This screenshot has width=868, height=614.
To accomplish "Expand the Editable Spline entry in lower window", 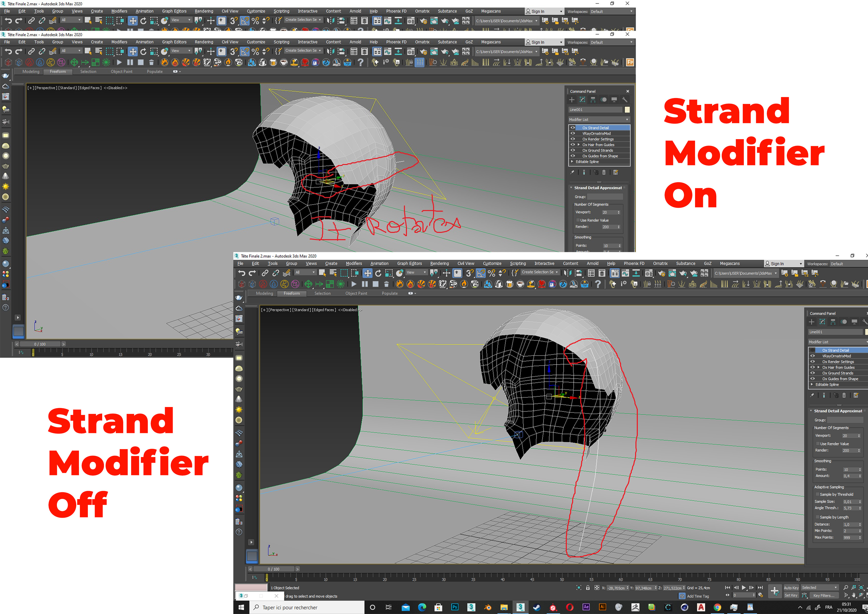I will pos(812,384).
